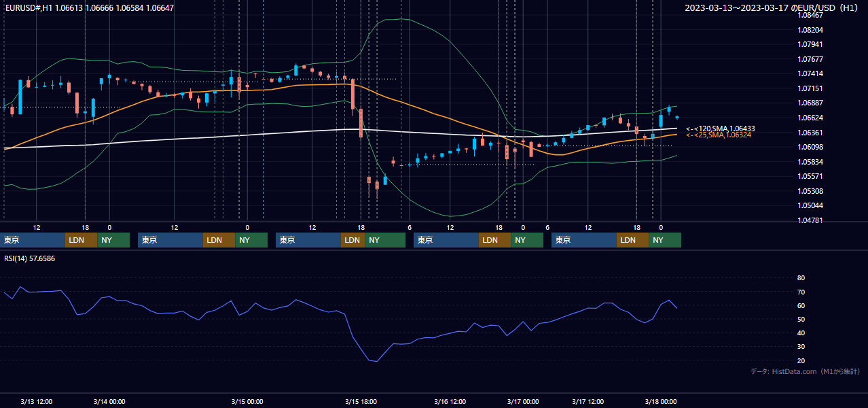
Task: Click the 1.08204 price axis label
Action: point(810,30)
